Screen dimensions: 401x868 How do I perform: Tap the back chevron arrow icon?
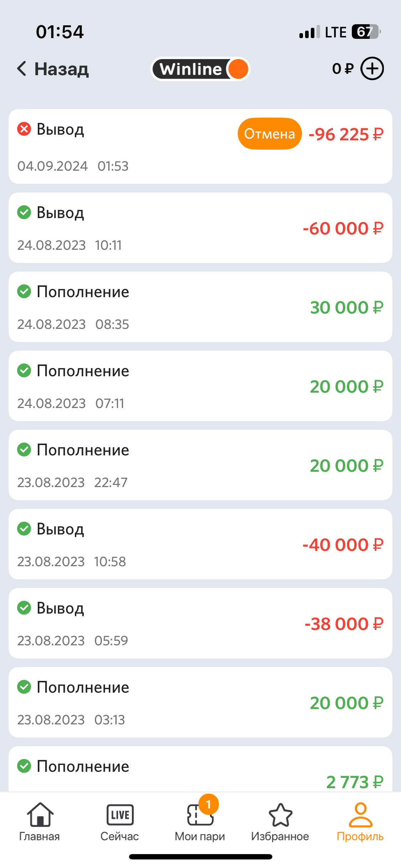(22, 68)
